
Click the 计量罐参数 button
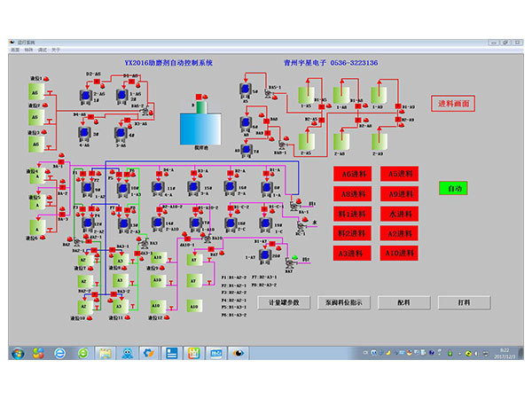285,302
